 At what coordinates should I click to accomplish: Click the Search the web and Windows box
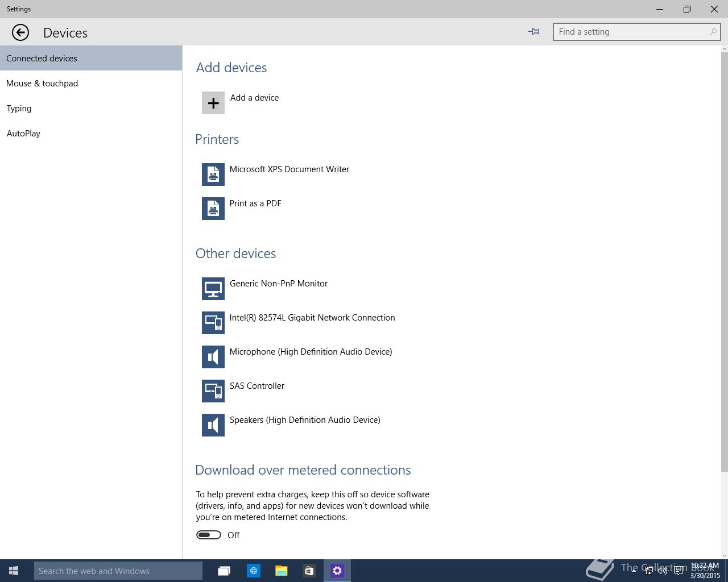click(x=118, y=571)
